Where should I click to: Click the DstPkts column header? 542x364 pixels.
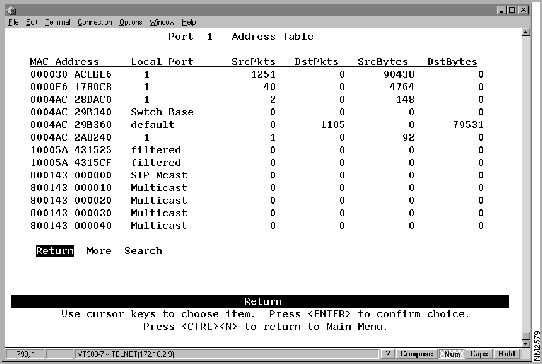coord(316,62)
